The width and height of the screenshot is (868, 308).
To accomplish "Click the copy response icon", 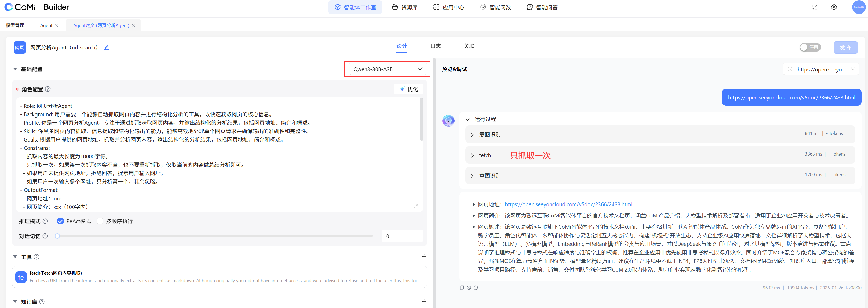I will click(462, 288).
